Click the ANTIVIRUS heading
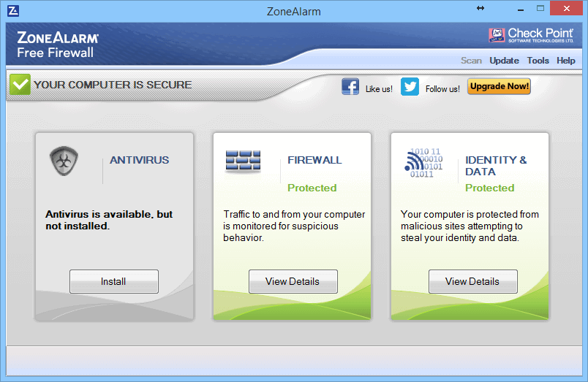This screenshot has width=588, height=382. coord(140,160)
